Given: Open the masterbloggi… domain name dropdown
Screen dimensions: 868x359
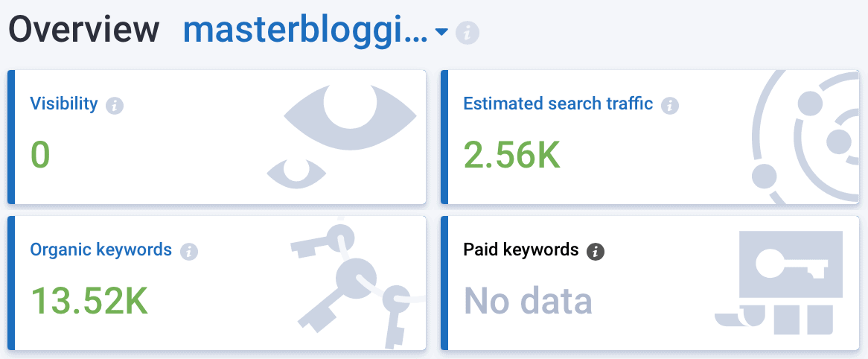Looking at the screenshot, I should 305,30.
